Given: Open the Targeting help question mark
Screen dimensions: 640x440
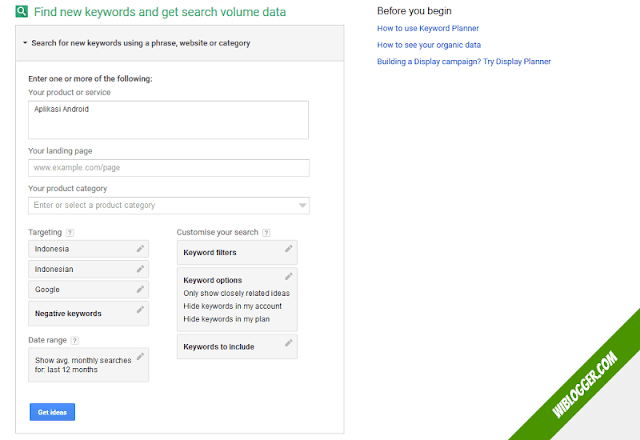Looking at the screenshot, I should pyautogui.click(x=70, y=233).
